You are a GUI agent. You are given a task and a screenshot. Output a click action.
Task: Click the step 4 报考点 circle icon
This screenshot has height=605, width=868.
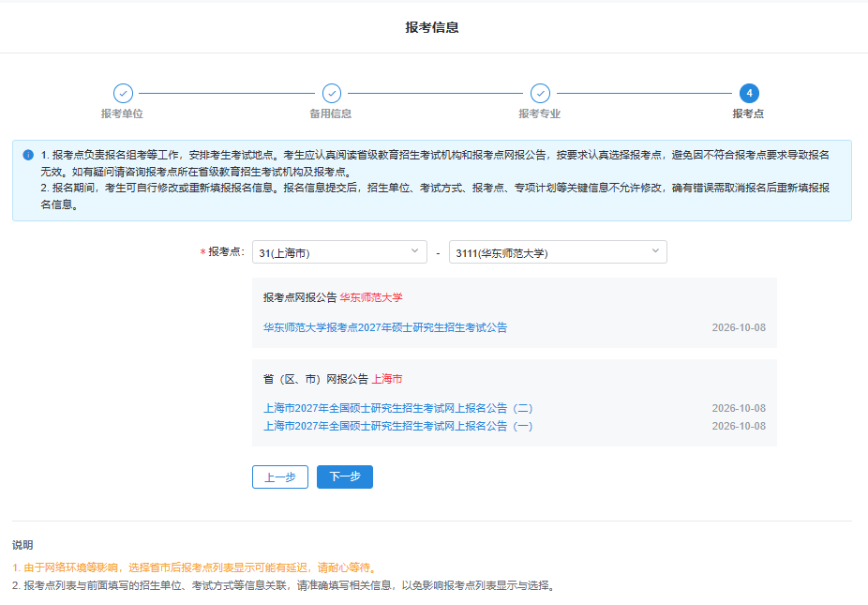749,93
